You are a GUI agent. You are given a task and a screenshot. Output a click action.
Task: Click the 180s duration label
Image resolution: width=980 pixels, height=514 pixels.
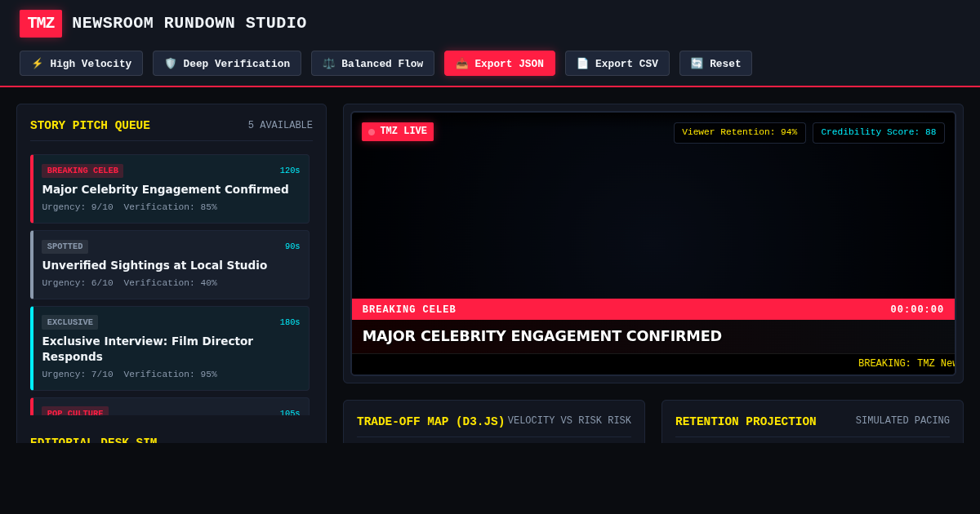pos(290,323)
